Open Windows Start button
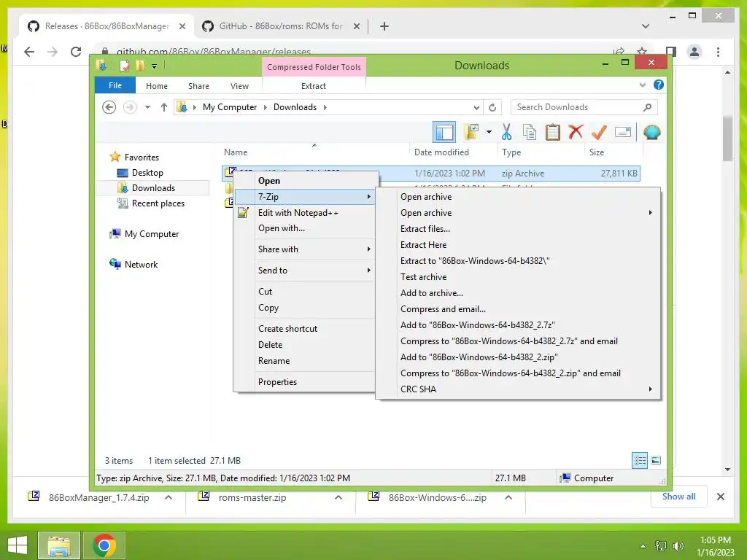This screenshot has width=747, height=560. [x=18, y=545]
